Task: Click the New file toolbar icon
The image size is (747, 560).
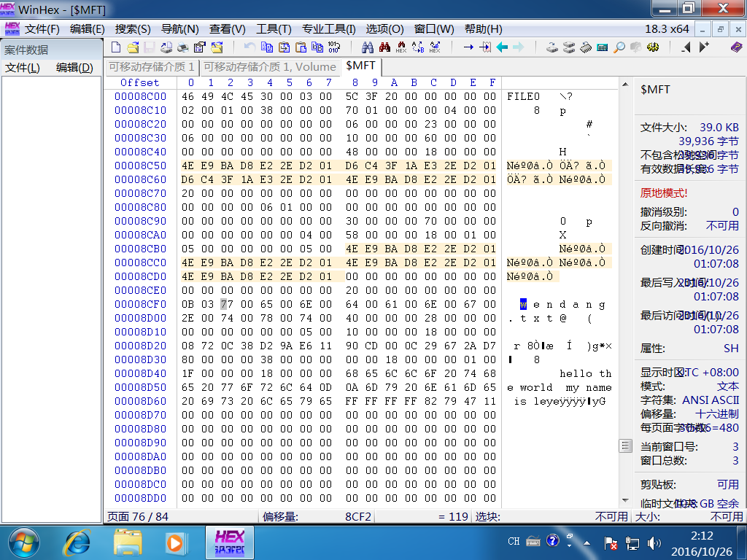Action: point(116,47)
